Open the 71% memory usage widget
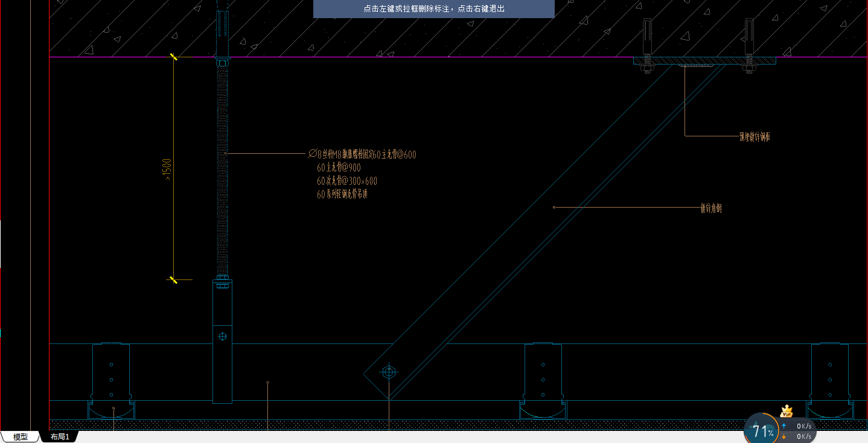The height and width of the screenshot is (443, 868). tap(762, 431)
